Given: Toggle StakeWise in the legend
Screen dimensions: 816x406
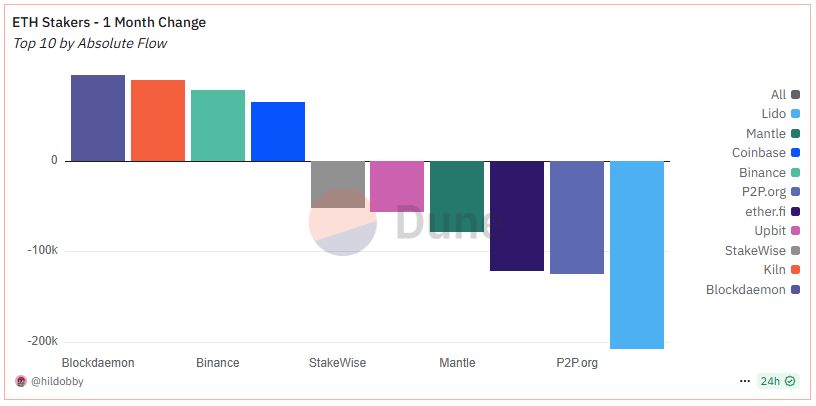Looking at the screenshot, I should pos(762,251).
